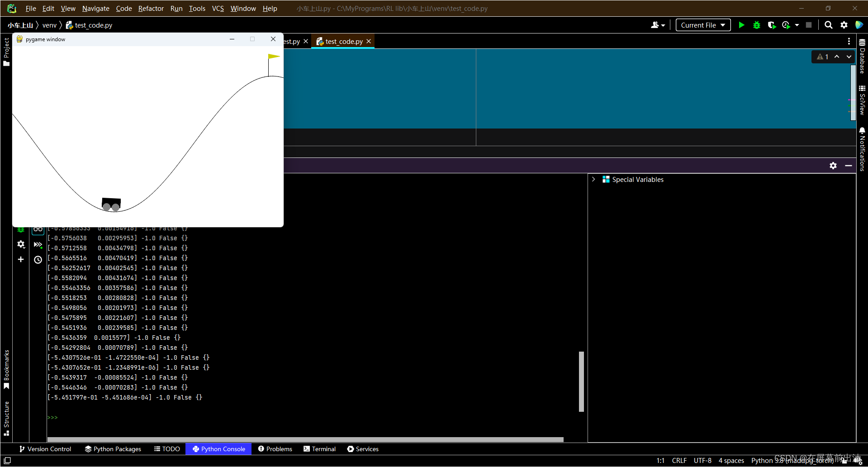Open IDE settings gear in top toolbar
This screenshot has width=868, height=467.
pyautogui.click(x=844, y=25)
